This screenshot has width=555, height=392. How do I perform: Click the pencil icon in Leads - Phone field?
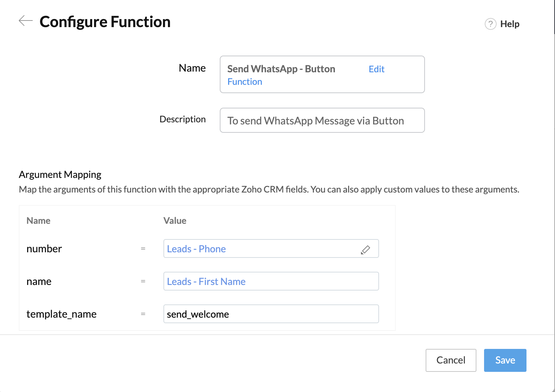pos(365,249)
